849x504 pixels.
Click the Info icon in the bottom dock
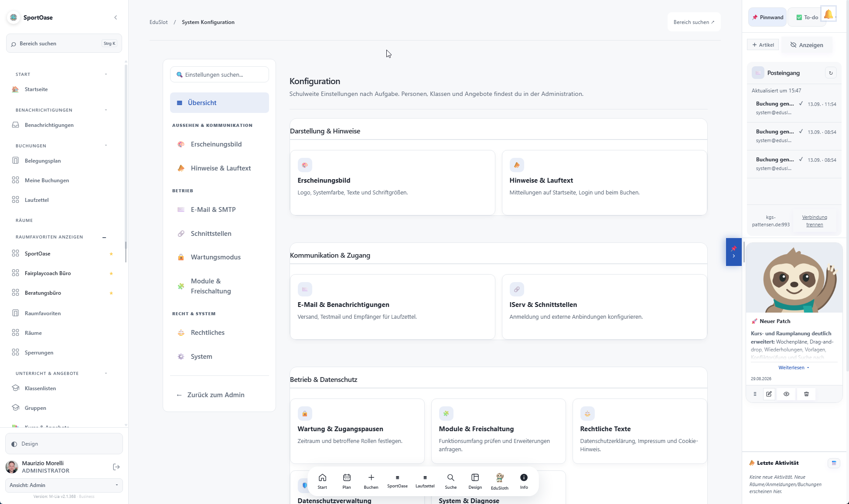(x=524, y=481)
